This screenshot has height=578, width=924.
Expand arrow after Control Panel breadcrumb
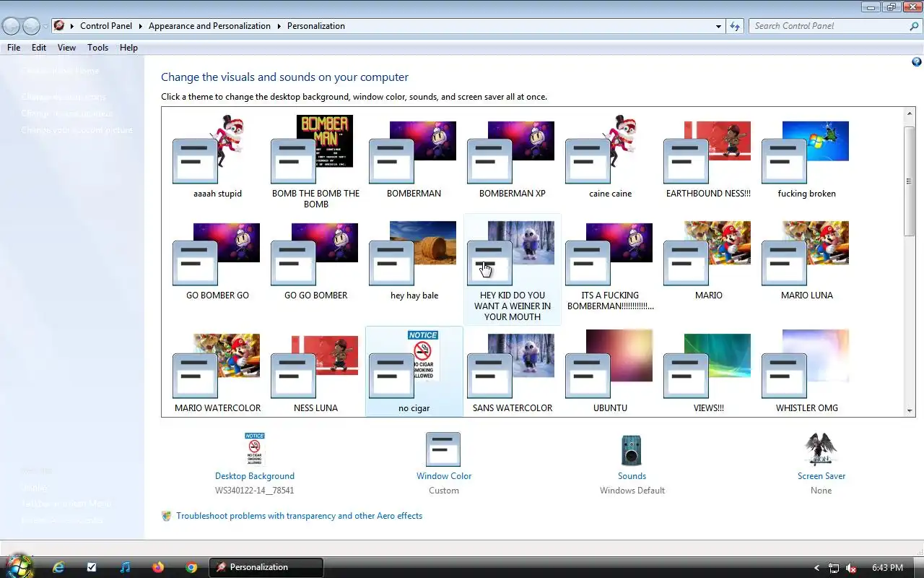(x=140, y=26)
